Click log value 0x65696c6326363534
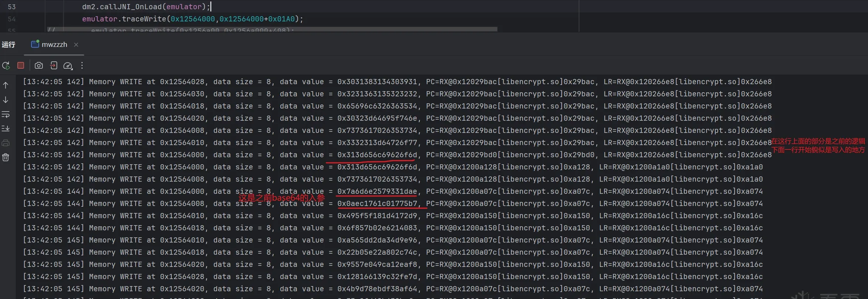This screenshot has height=299, width=868. point(377,106)
